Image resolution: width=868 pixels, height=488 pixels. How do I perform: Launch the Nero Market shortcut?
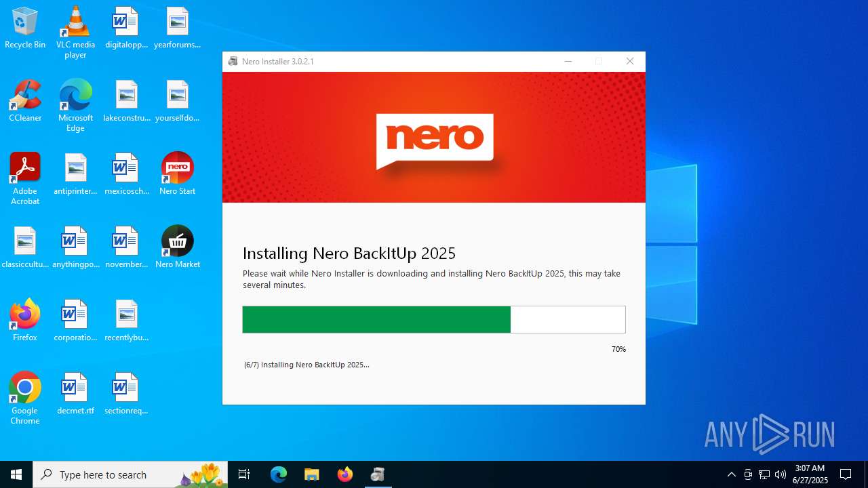pyautogui.click(x=177, y=247)
